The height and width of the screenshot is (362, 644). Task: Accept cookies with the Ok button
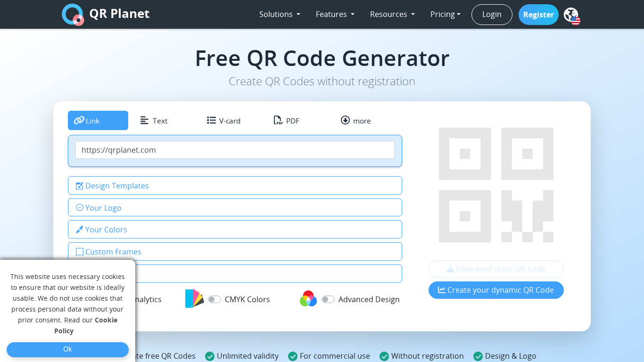pos(67,349)
